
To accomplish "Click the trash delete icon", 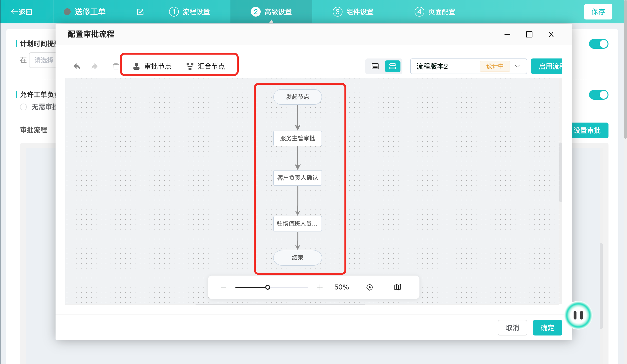I will pyautogui.click(x=116, y=66).
